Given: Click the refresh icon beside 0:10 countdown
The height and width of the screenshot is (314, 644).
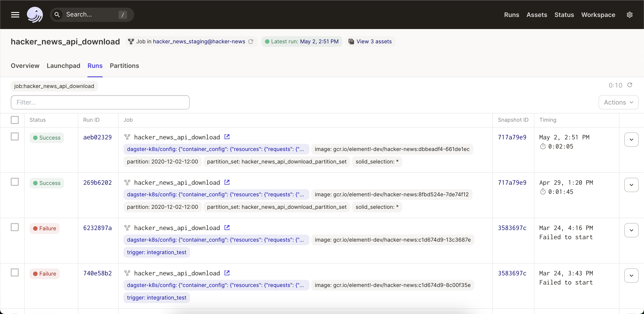Looking at the screenshot, I should (629, 85).
